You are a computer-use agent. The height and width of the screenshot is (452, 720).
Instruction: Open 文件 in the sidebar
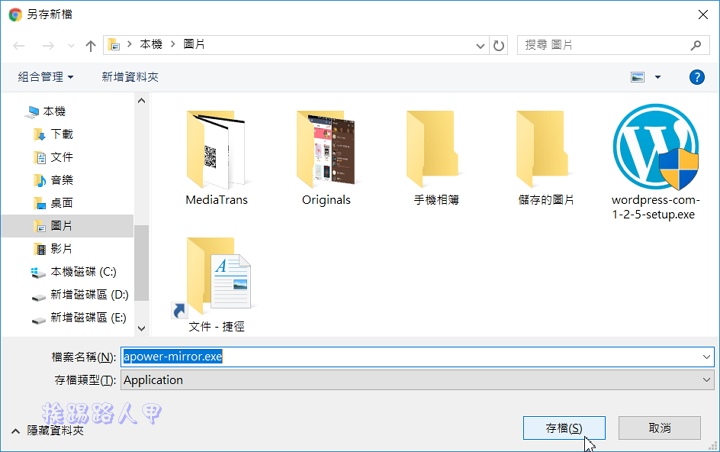point(53,157)
